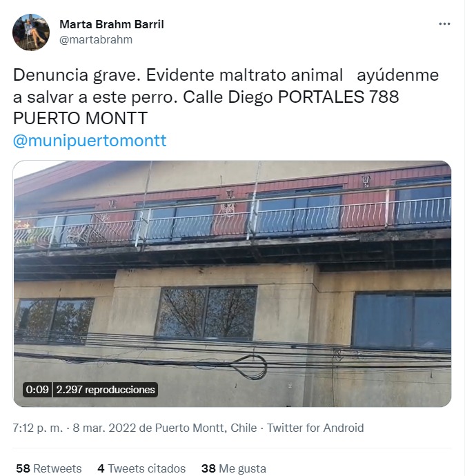Viewport: 465px width, 476px height.
Task: Click the PUERTO MONTT text line
Action: 80,119
